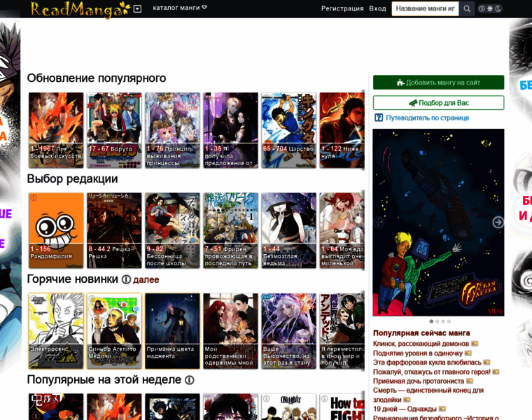Open the Решка-Решка manga card
This screenshot has height=420, width=532.
(x=114, y=231)
